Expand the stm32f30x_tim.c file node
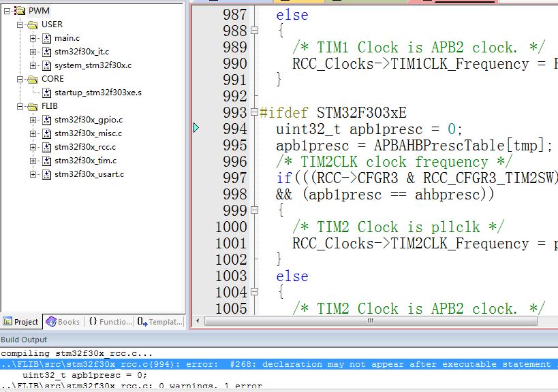This screenshot has height=392, width=558. [x=33, y=161]
